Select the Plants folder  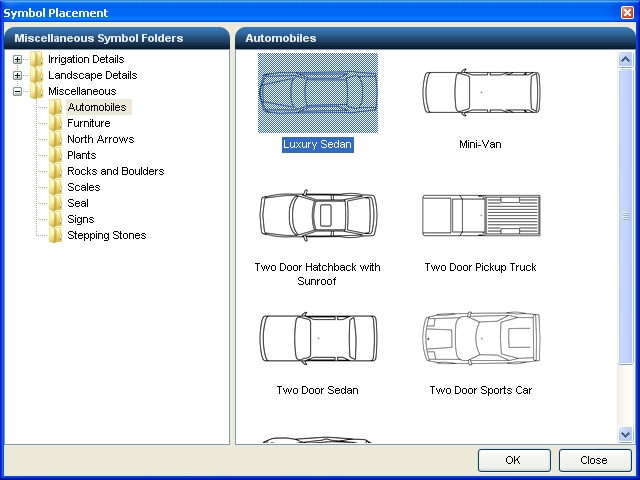click(x=81, y=155)
